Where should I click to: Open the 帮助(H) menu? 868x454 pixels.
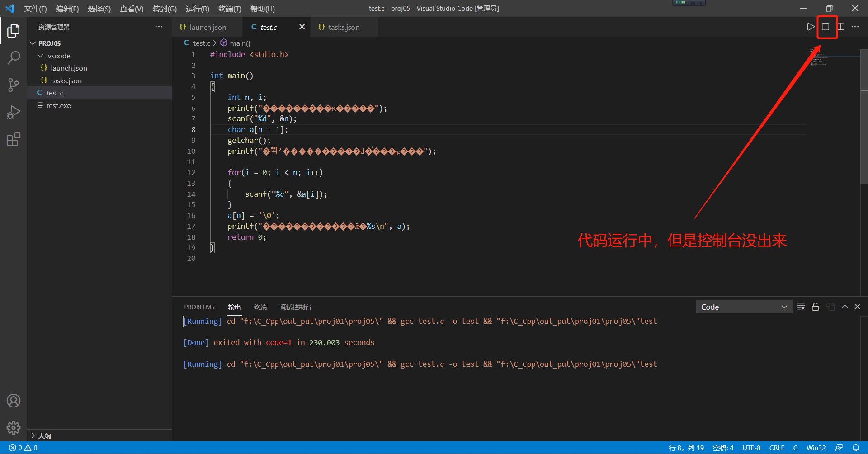pyautogui.click(x=262, y=9)
